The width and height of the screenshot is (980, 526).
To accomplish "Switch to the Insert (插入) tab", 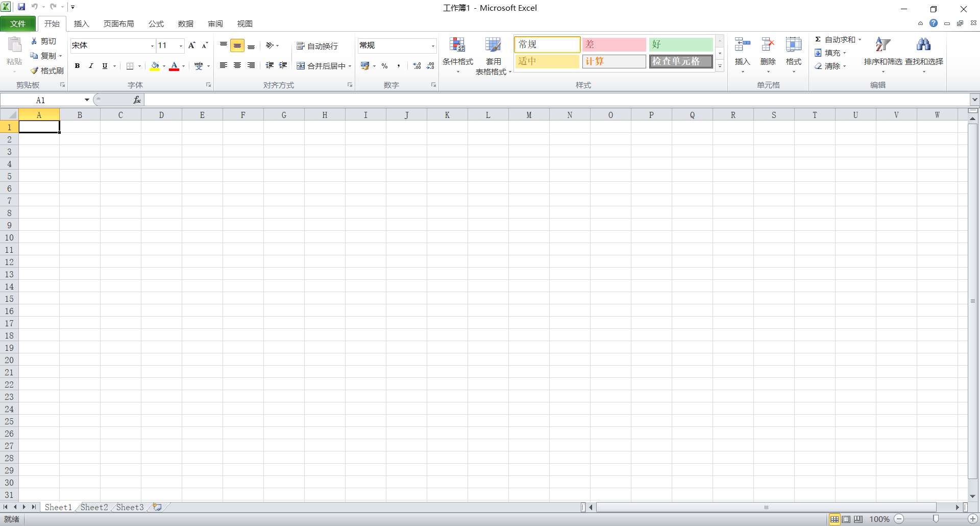I will pos(81,24).
